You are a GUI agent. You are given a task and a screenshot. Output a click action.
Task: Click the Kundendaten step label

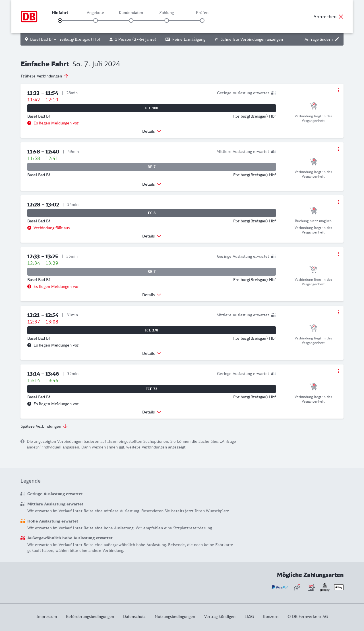pos(131,13)
